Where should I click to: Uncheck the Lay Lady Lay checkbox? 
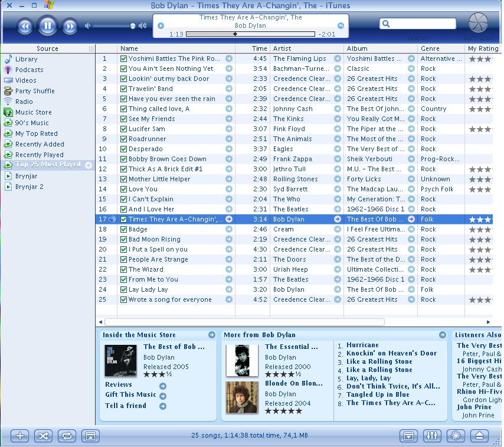123,290
